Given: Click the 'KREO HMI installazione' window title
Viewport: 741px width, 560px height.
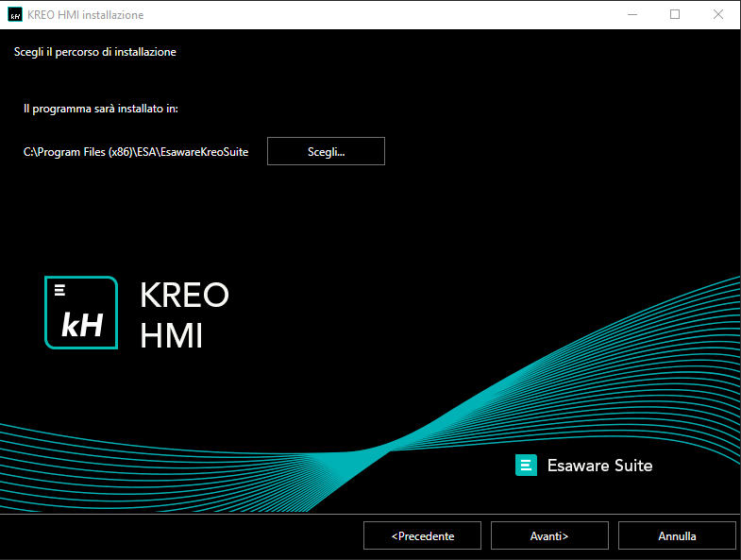Looking at the screenshot, I should [86, 15].
